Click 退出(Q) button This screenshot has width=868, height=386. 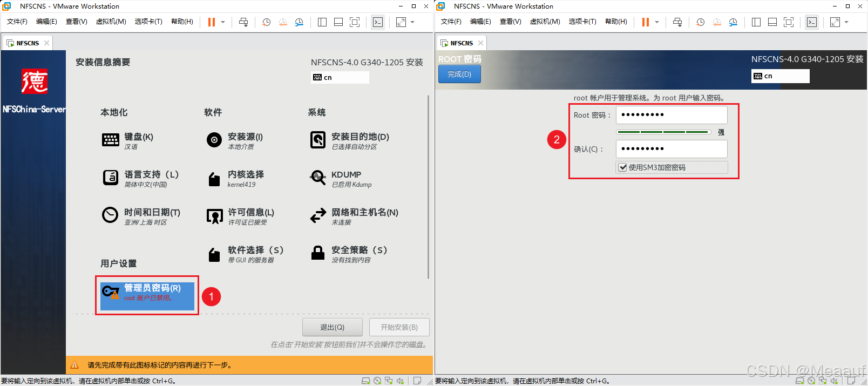(x=332, y=327)
